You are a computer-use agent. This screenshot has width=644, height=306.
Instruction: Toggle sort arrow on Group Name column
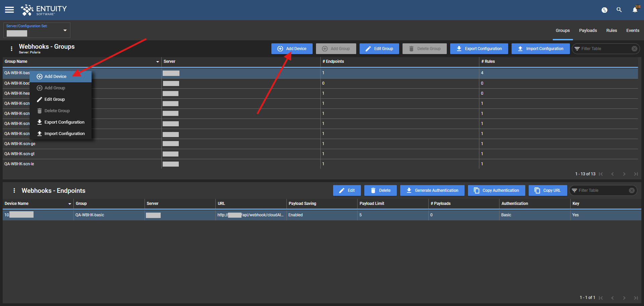[x=158, y=62]
